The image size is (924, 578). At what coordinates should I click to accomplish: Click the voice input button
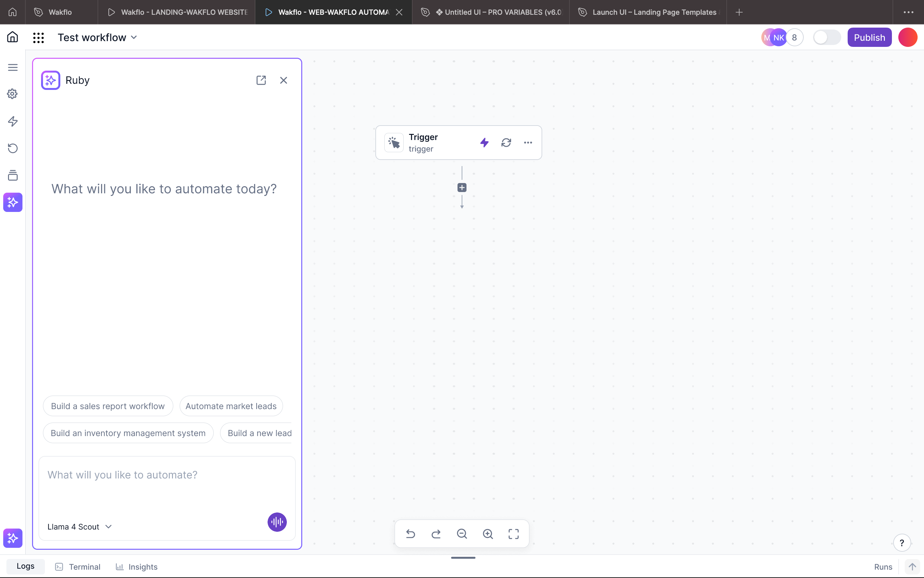pos(277,522)
